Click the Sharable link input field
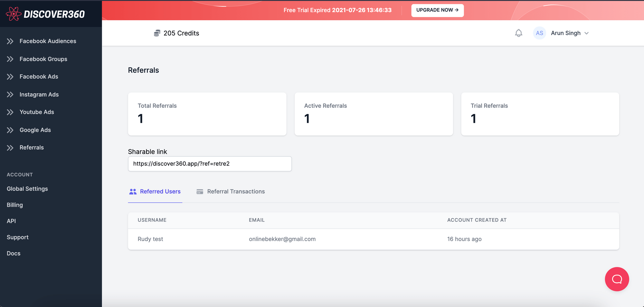This screenshot has height=307, width=644. (210, 164)
